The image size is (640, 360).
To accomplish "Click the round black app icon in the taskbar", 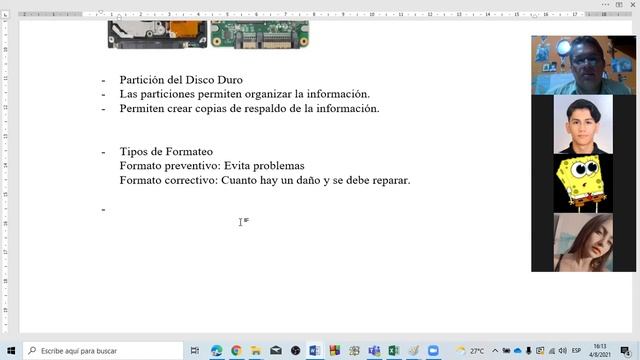I will point(295,351).
